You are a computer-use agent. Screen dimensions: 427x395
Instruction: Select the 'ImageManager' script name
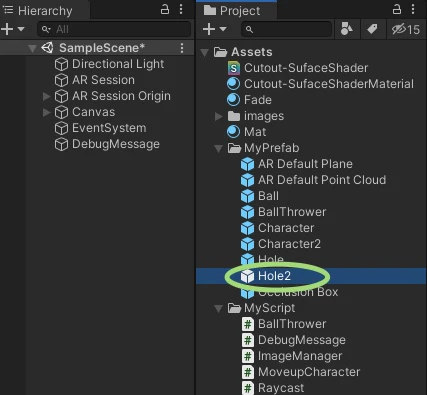(300, 356)
